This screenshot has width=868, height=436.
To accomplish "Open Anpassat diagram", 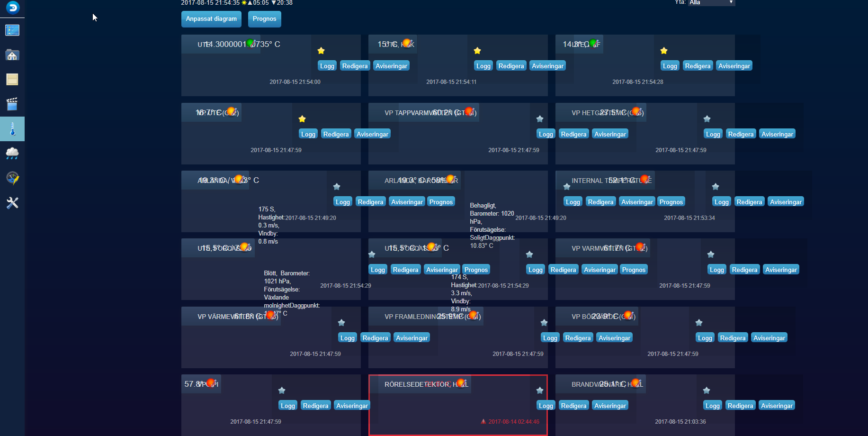I will [x=211, y=19].
